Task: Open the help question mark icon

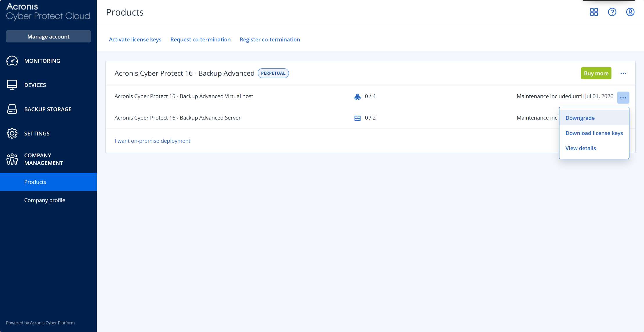Action: pos(612,12)
